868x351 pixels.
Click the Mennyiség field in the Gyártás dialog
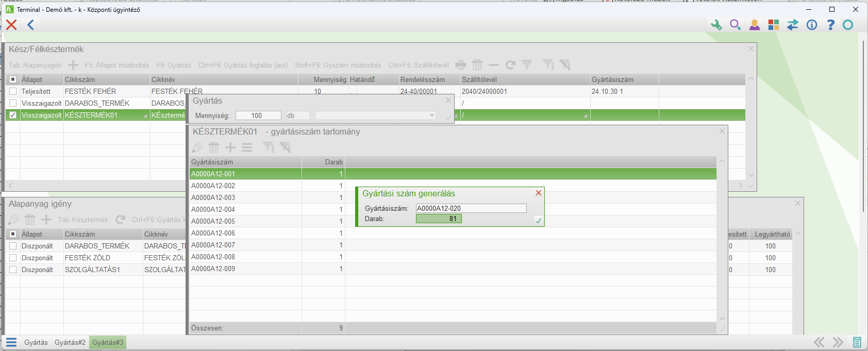click(x=258, y=115)
